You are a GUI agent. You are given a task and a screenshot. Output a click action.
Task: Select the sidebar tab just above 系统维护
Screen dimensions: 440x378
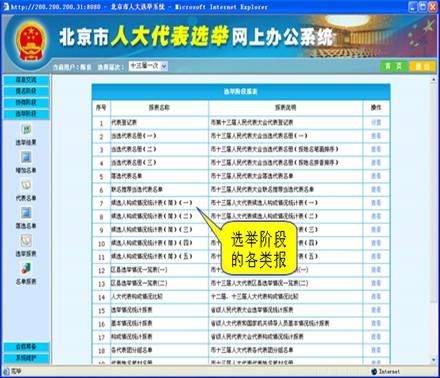pos(26,347)
